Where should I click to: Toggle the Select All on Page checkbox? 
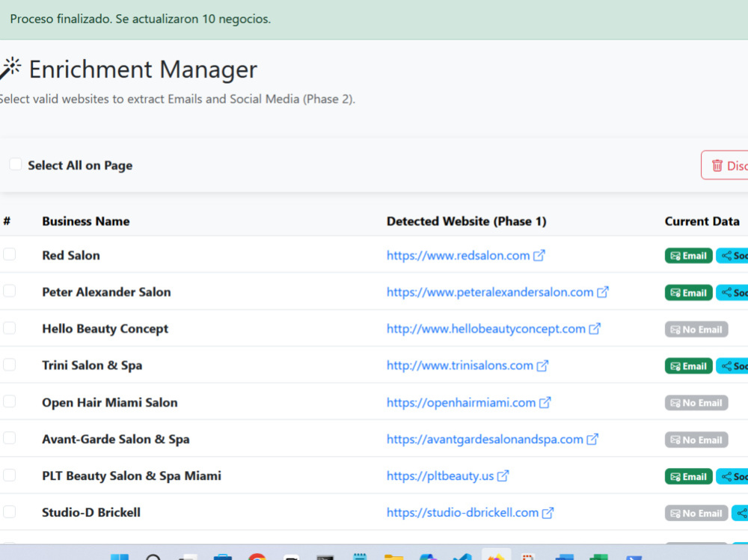(15, 164)
